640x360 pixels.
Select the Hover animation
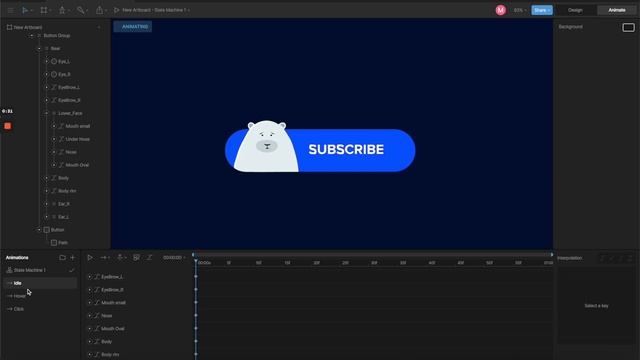point(40,296)
